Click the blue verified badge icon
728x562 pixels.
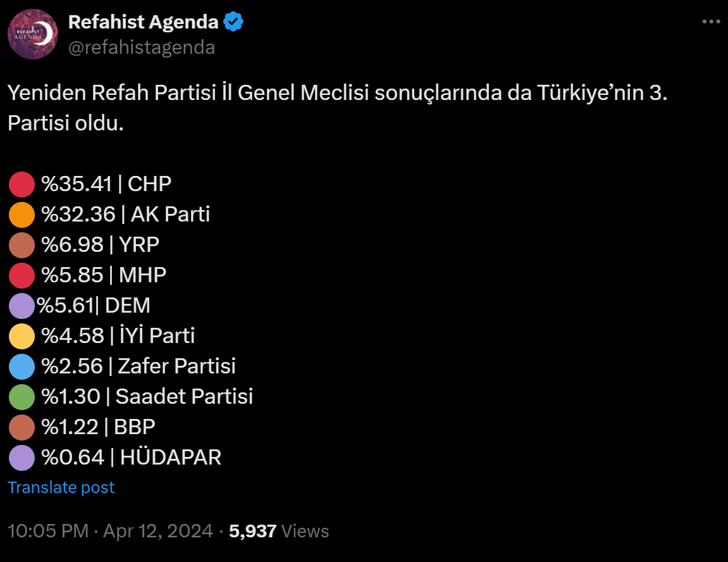click(233, 22)
